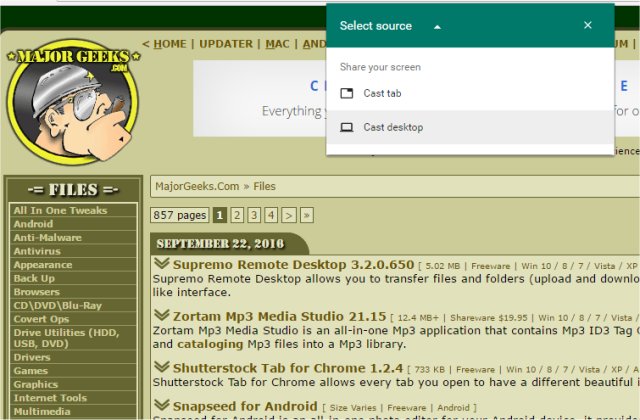Image resolution: width=640 pixels, height=420 pixels.
Task: Click the Share your screen heading
Action: coord(380,67)
